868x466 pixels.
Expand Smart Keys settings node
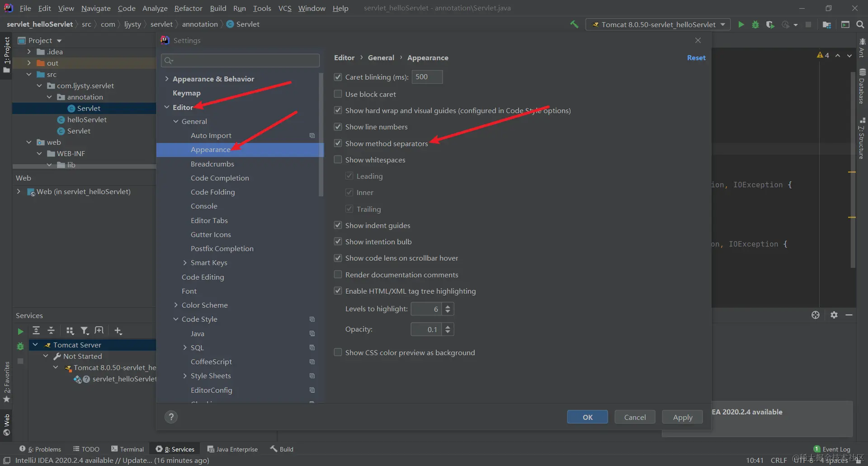(185, 262)
